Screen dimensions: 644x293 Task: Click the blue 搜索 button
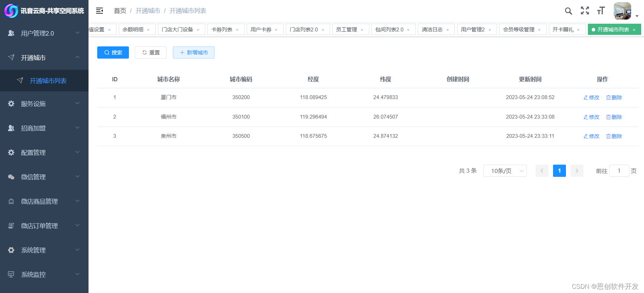(x=113, y=53)
